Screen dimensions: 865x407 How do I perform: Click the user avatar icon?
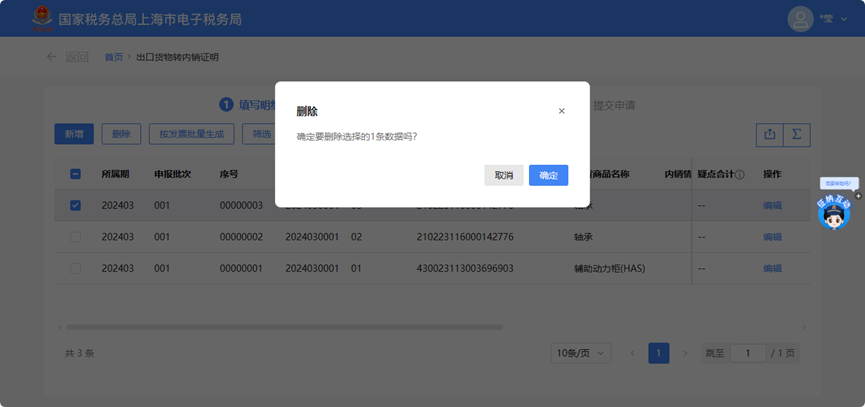[800, 19]
